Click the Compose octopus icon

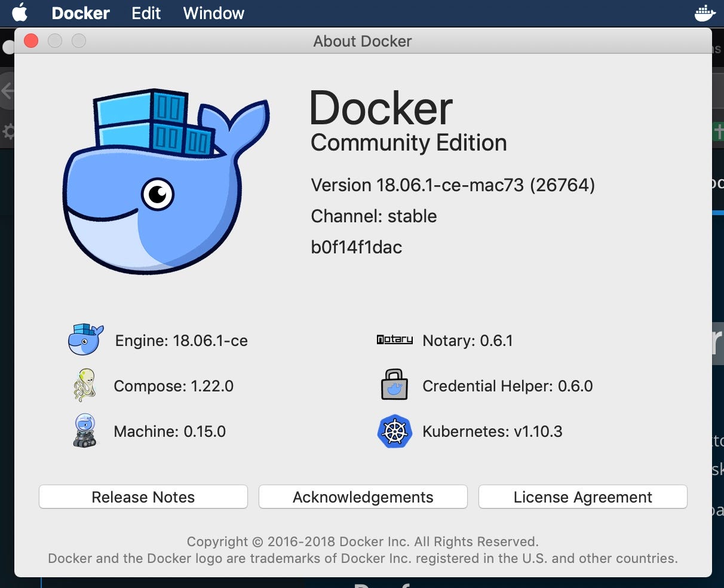click(85, 385)
